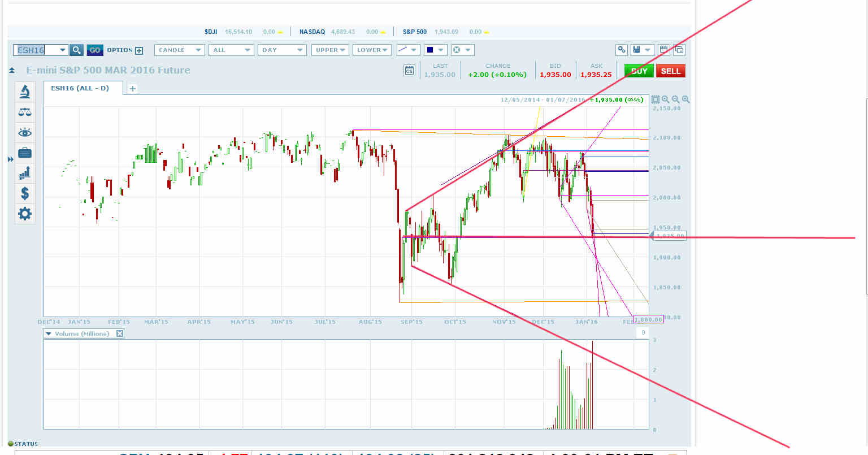The image size is (868, 455).
Task: Click the 2,100.00 price axis label
Action: tap(667, 138)
